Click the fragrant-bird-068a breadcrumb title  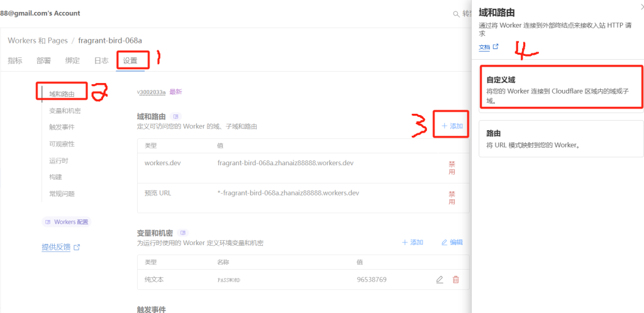coord(110,41)
